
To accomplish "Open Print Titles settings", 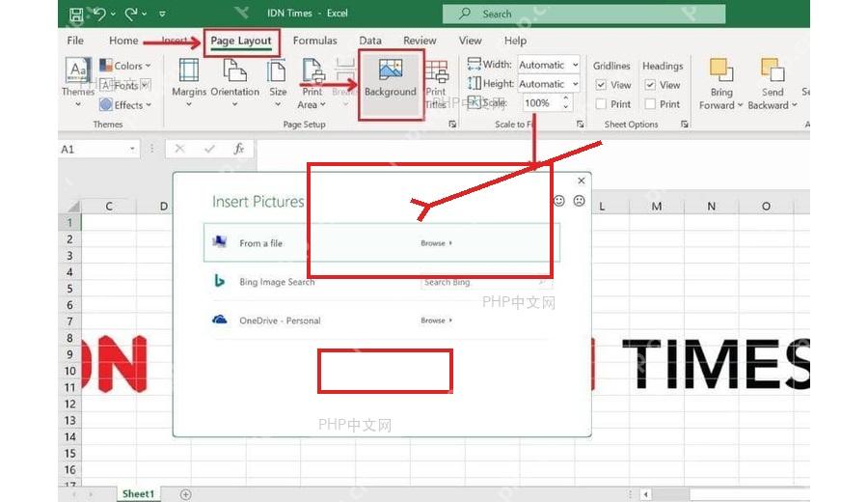I will point(436,83).
